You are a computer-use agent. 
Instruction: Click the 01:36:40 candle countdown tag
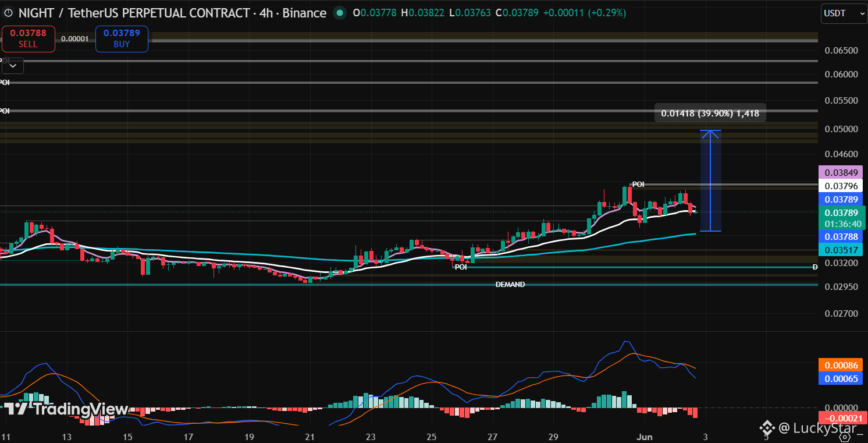842,224
